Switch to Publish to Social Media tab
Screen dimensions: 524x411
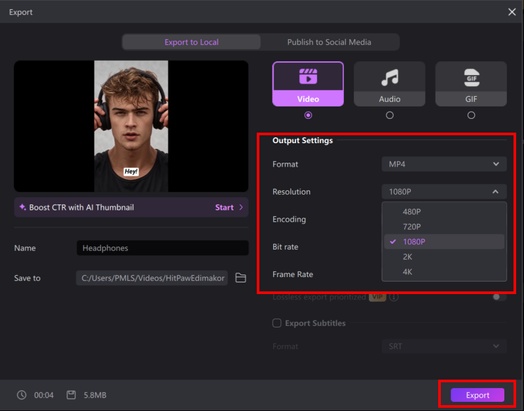[x=329, y=42]
